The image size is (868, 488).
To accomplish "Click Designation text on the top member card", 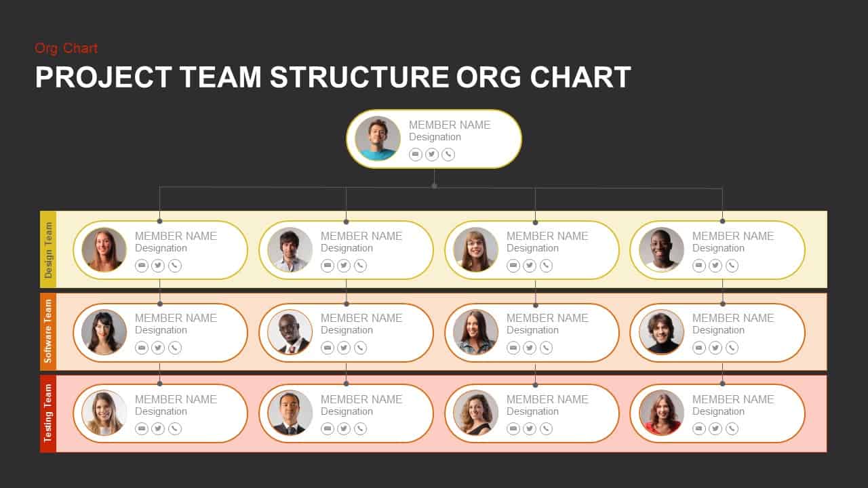I will 435,137.
